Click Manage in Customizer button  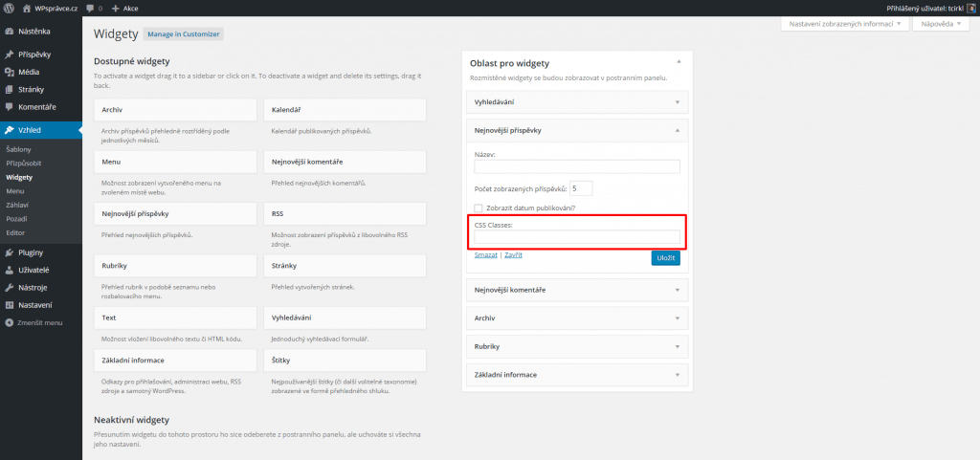184,34
